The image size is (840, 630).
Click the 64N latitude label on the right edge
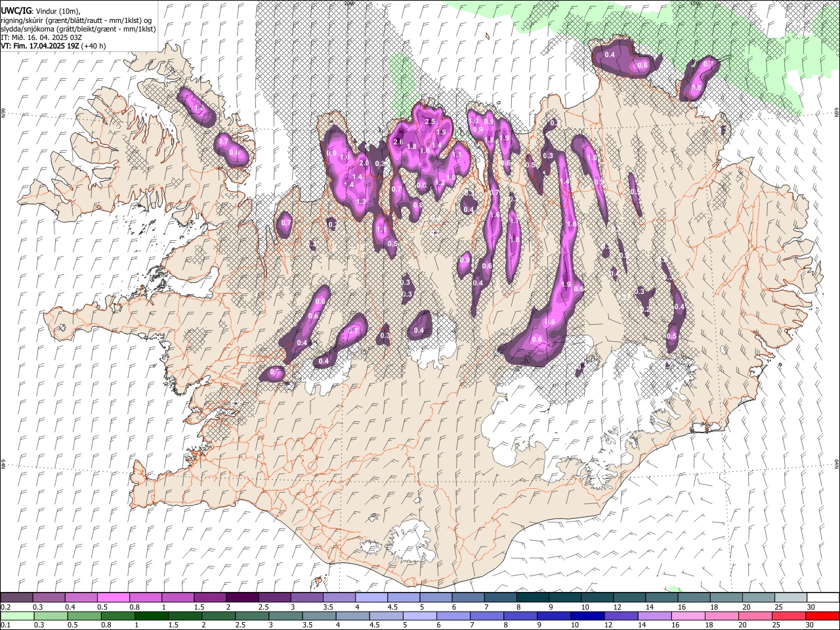[836, 463]
